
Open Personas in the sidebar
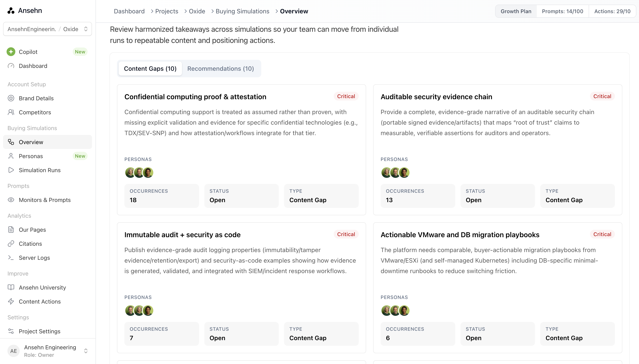coord(48,156)
